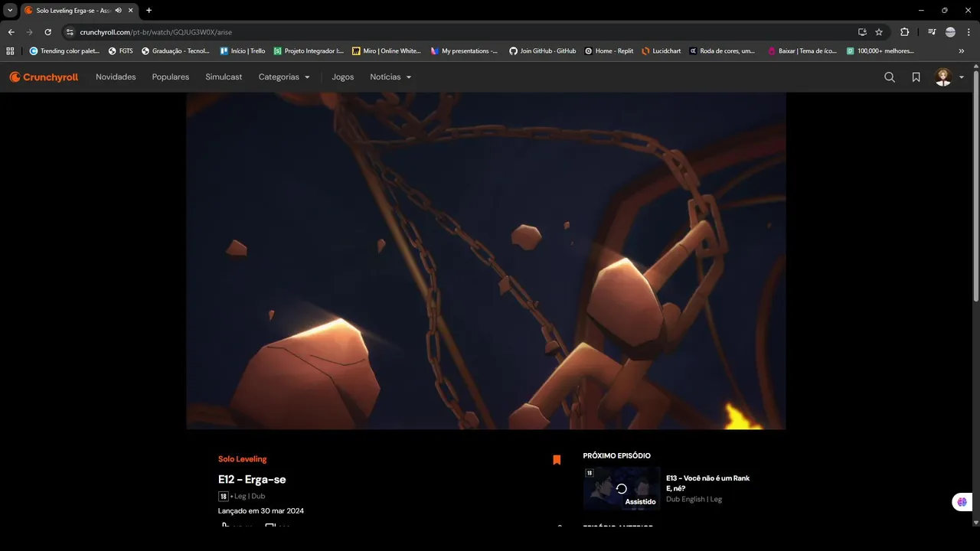
Task: Open the Crunchyroll home logo
Action: (x=44, y=77)
